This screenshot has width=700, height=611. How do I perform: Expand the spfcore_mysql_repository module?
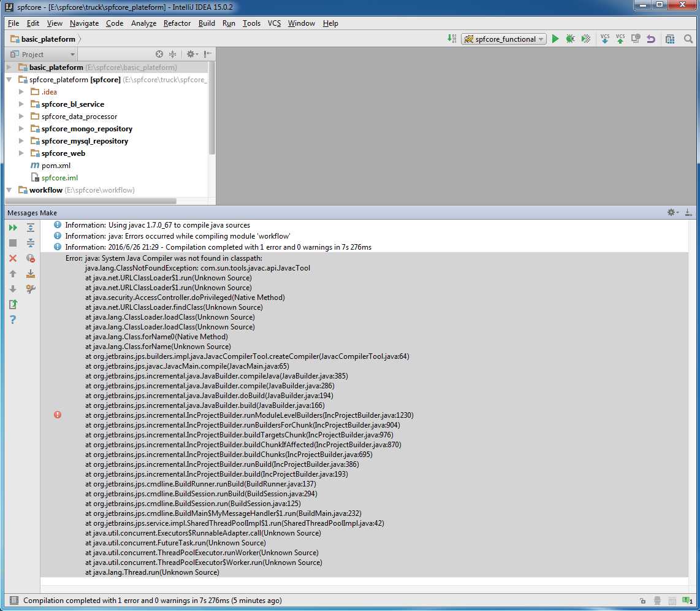21,141
